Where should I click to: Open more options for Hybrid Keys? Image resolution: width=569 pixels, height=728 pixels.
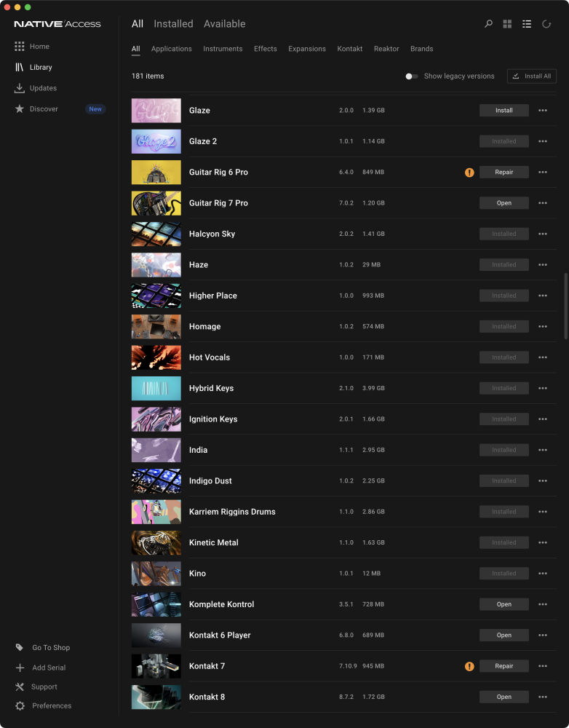(x=543, y=388)
